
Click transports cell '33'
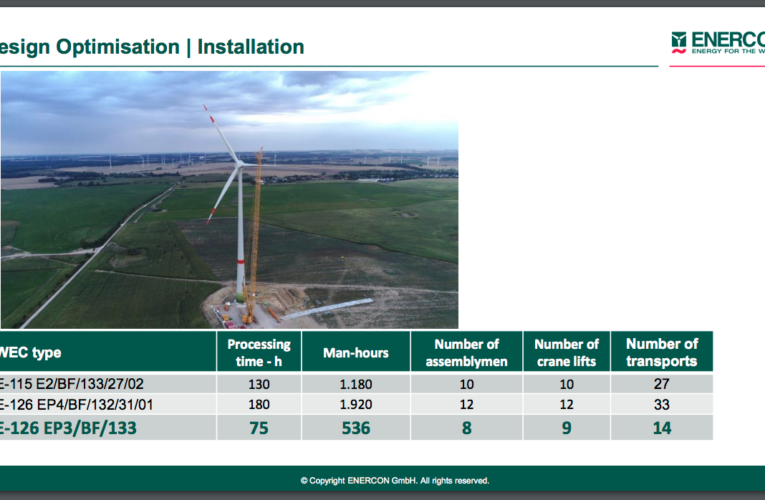coord(662,404)
